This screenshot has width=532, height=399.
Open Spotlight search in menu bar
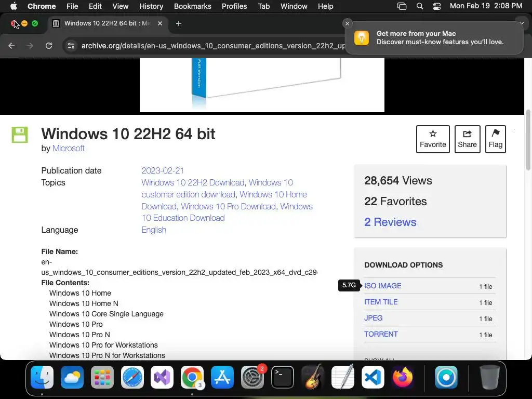[420, 6]
